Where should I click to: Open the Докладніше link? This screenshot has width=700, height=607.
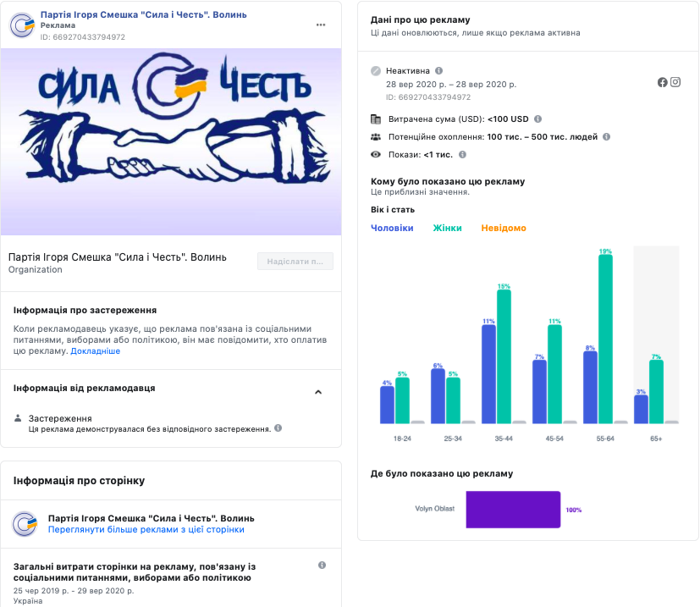[95, 350]
